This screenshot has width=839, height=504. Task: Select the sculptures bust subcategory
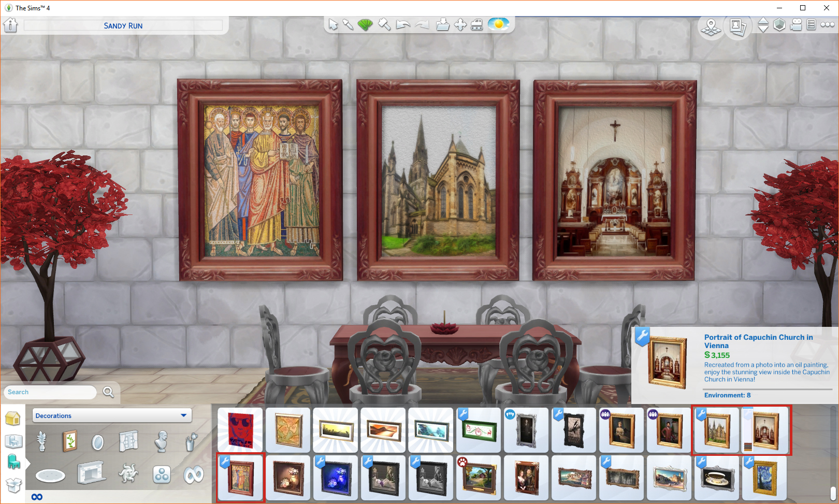pyautogui.click(x=162, y=441)
